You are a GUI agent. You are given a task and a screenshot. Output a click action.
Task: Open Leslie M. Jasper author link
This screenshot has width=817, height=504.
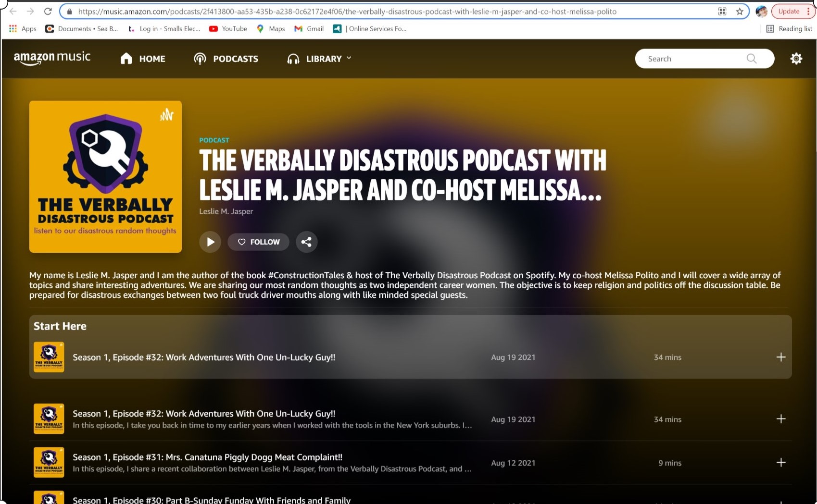pos(226,211)
